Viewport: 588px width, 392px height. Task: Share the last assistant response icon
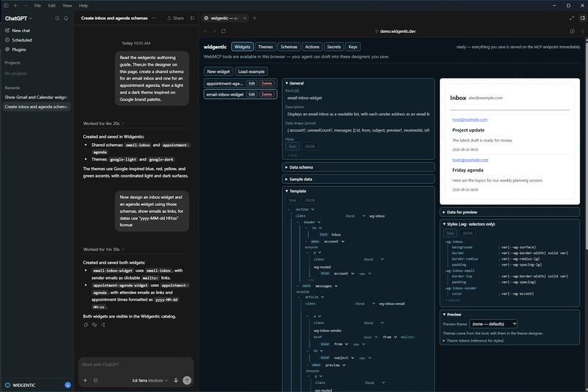(x=103, y=325)
